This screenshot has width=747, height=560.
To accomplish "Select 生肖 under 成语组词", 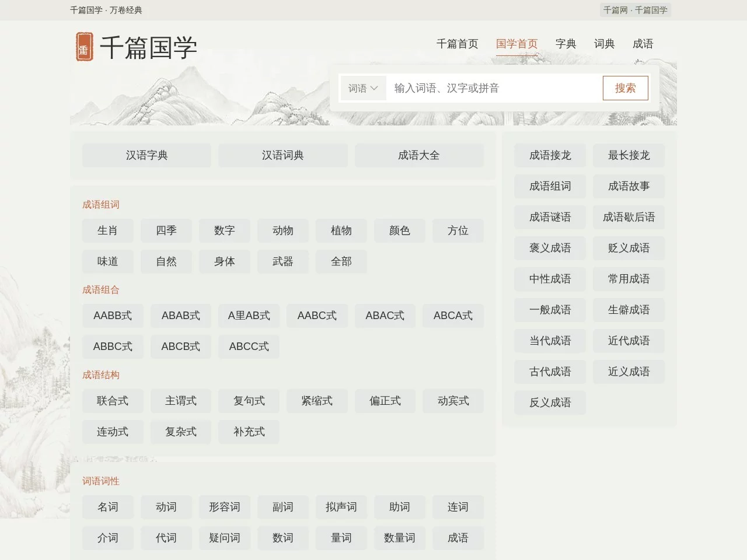I will coord(107,230).
